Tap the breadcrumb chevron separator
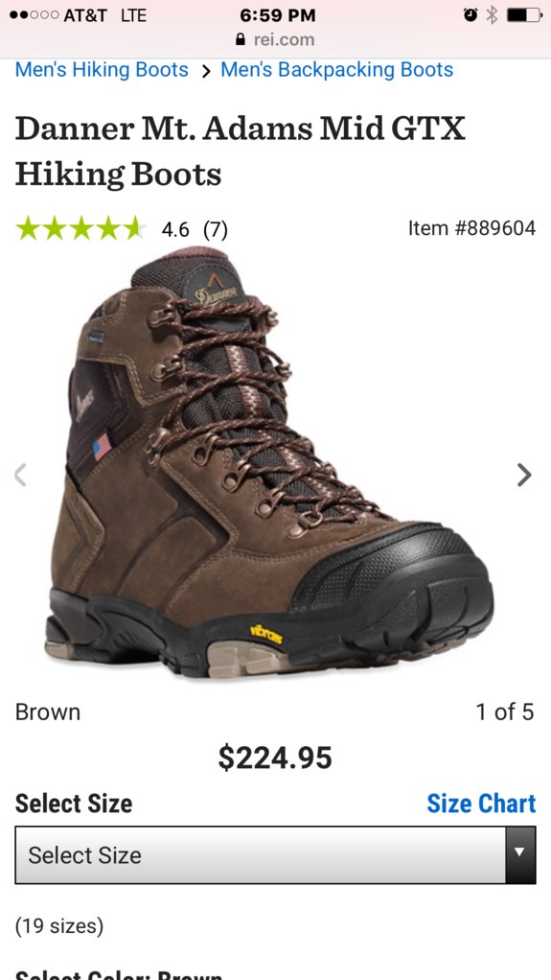551x980 pixels. pos(205,71)
